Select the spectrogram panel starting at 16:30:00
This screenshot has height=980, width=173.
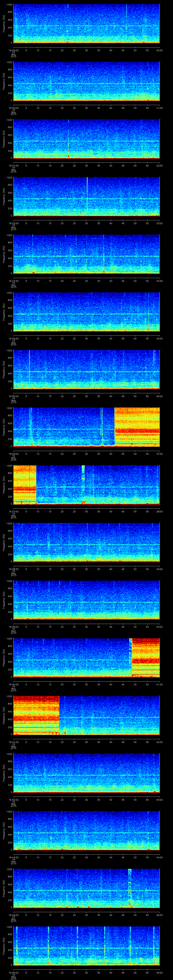click(x=86, y=81)
